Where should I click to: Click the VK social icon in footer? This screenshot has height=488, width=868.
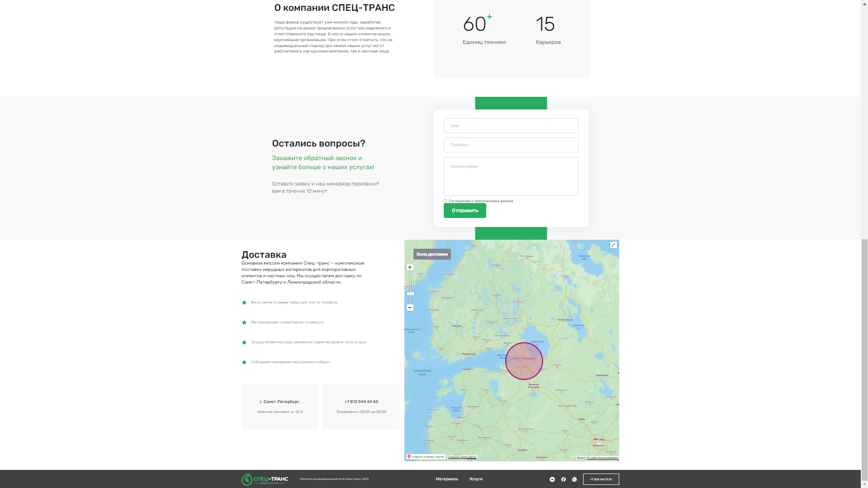click(552, 479)
